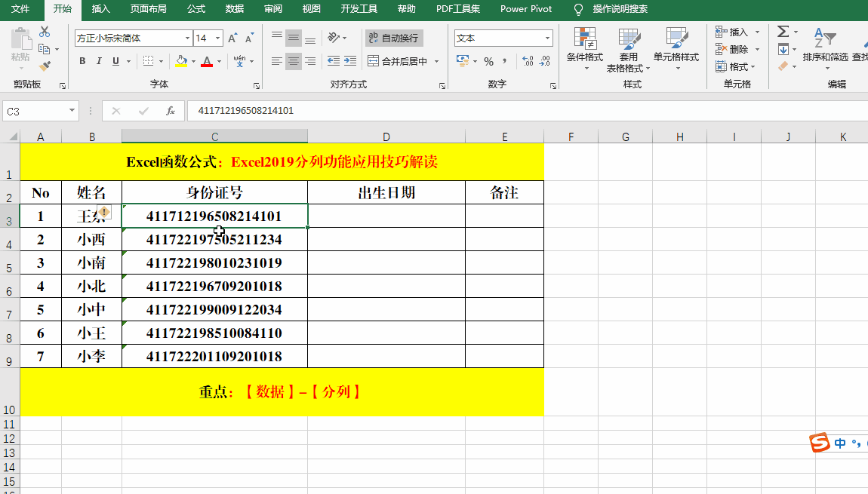Align text left
The height and width of the screenshot is (494, 868).
coord(277,61)
